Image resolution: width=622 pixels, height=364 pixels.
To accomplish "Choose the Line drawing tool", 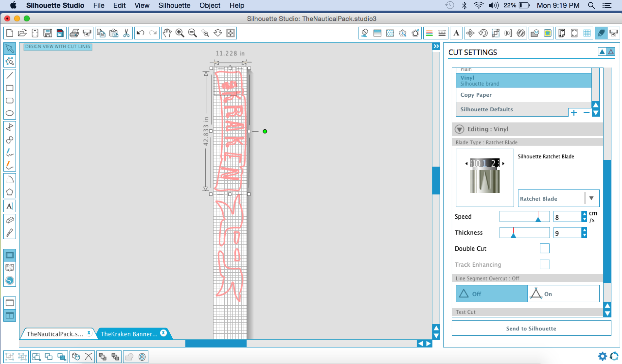I will 9,75.
